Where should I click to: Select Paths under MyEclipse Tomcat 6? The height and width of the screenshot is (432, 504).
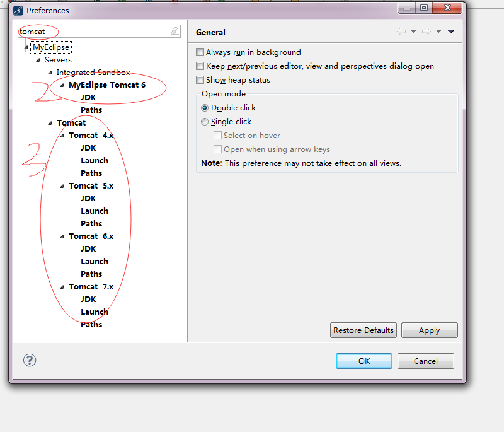(x=91, y=110)
